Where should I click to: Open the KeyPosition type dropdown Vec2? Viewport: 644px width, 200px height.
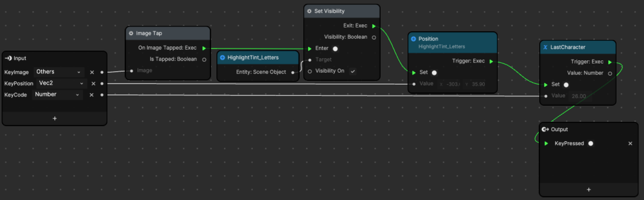click(61, 83)
